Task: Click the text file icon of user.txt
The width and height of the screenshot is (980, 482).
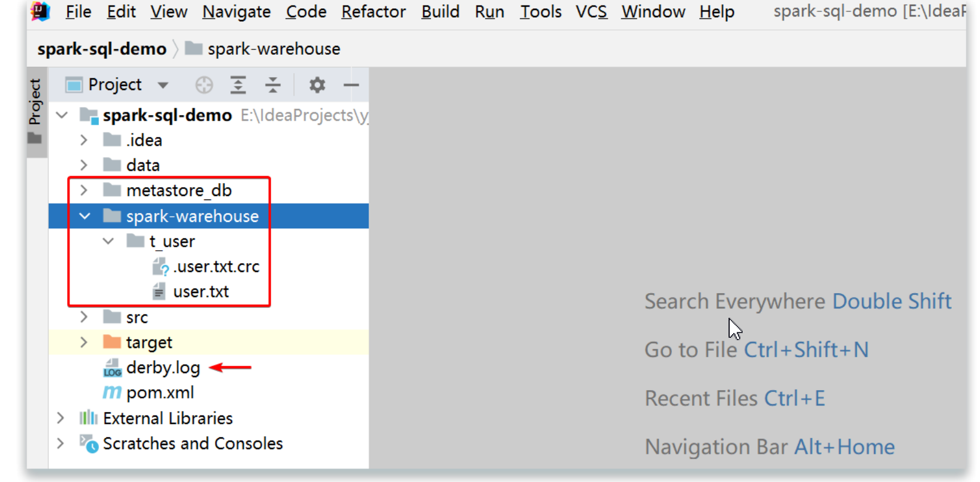Action: [x=159, y=291]
